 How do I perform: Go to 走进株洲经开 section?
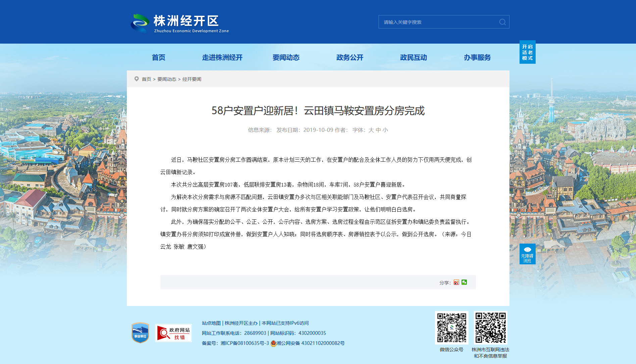coord(222,58)
